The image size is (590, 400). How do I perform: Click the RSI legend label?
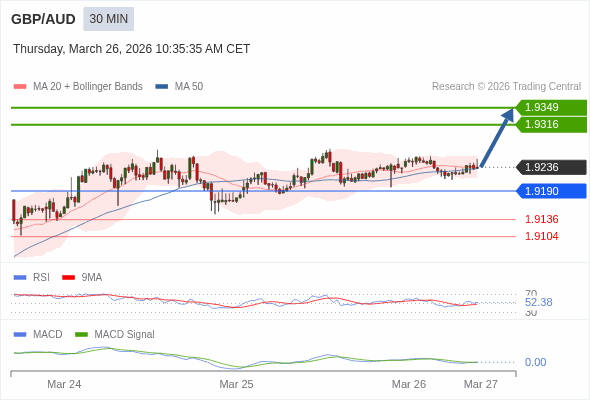click(x=41, y=278)
